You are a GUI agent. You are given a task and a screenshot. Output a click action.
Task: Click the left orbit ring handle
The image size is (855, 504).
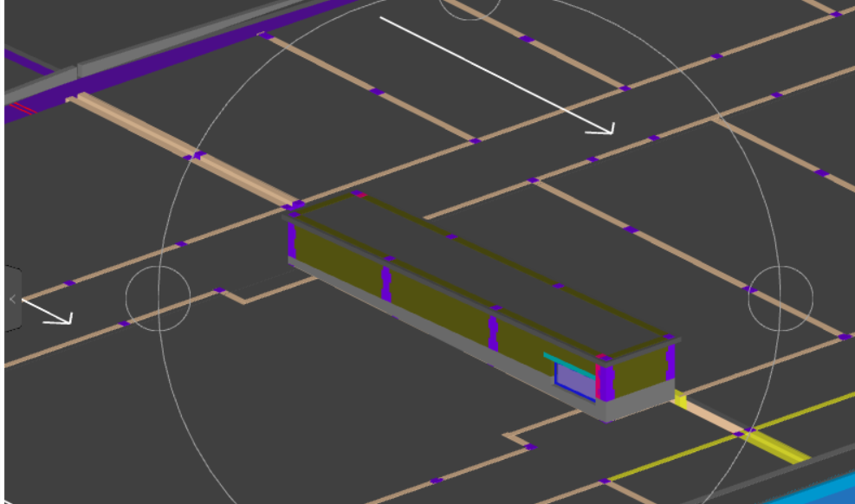[x=159, y=299]
